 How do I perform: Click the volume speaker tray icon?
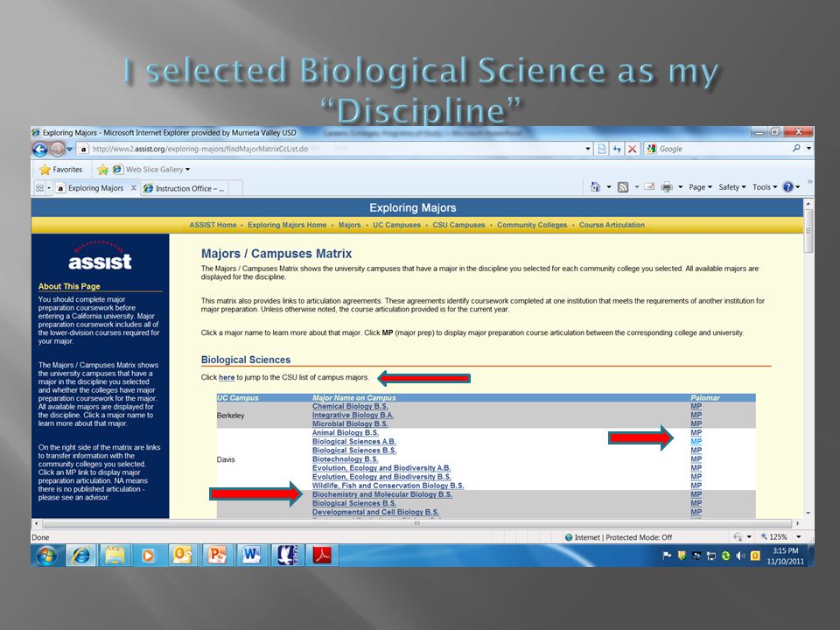[x=740, y=556]
